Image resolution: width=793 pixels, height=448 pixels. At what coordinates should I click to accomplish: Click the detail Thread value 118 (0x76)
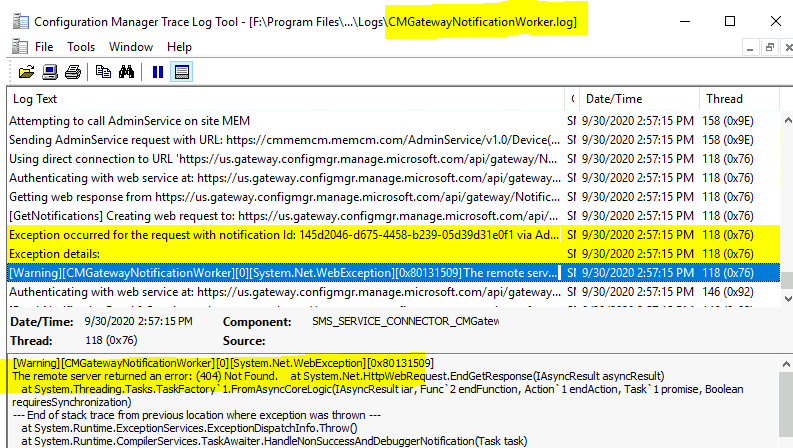111,340
